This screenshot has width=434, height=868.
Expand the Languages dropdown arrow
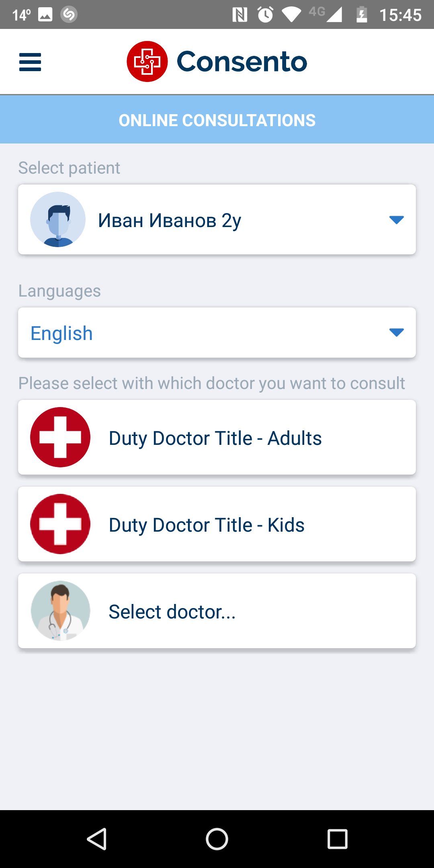396,332
